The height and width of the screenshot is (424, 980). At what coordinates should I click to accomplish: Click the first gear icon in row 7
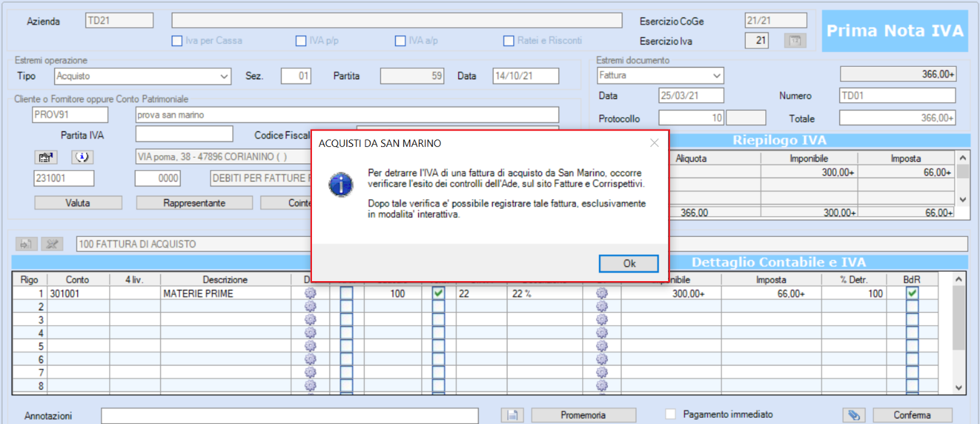pyautogui.click(x=311, y=373)
